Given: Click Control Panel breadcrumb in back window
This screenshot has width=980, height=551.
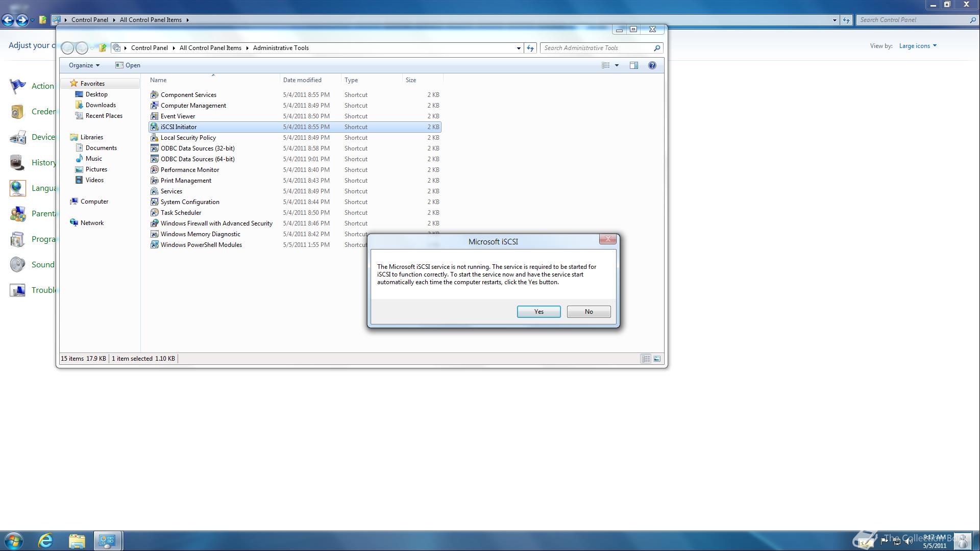Looking at the screenshot, I should tap(89, 20).
